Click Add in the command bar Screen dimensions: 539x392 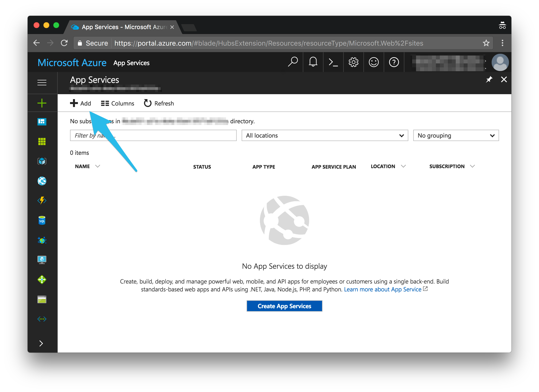click(x=80, y=103)
